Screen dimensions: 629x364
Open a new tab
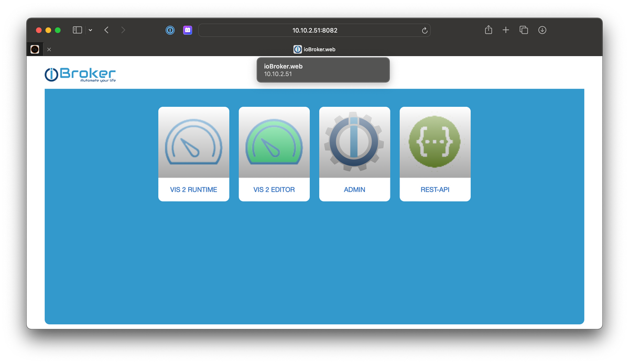pos(506,30)
